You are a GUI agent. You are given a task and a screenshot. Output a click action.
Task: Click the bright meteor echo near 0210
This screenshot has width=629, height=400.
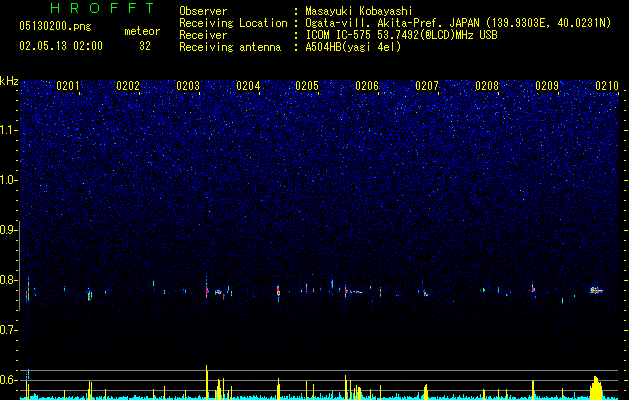coord(596,290)
